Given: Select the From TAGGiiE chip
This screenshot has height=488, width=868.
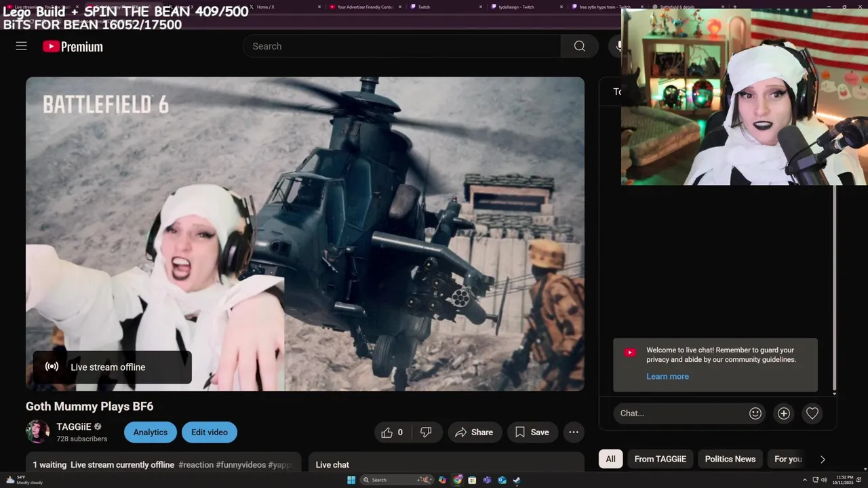Looking at the screenshot, I should [660, 459].
